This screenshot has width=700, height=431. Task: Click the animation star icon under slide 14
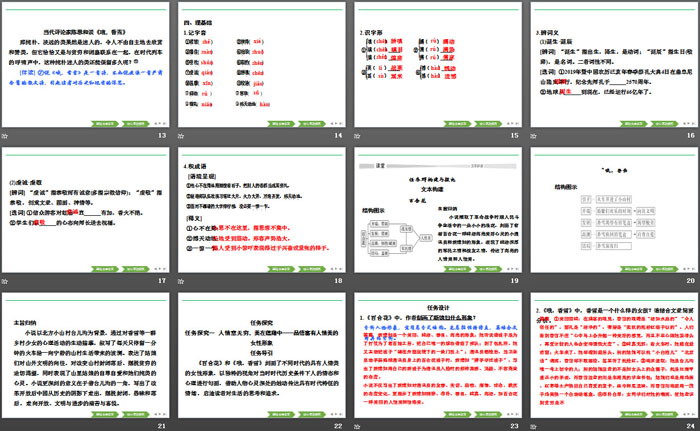(x=183, y=135)
